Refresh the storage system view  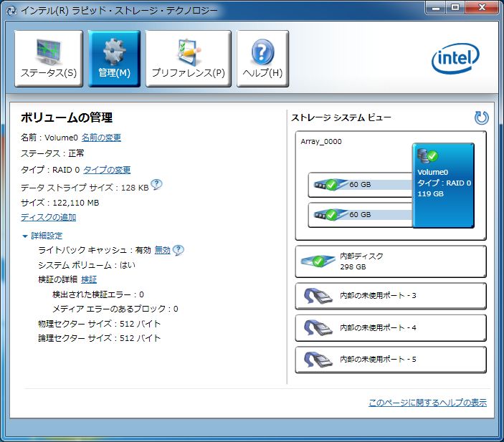(481, 117)
